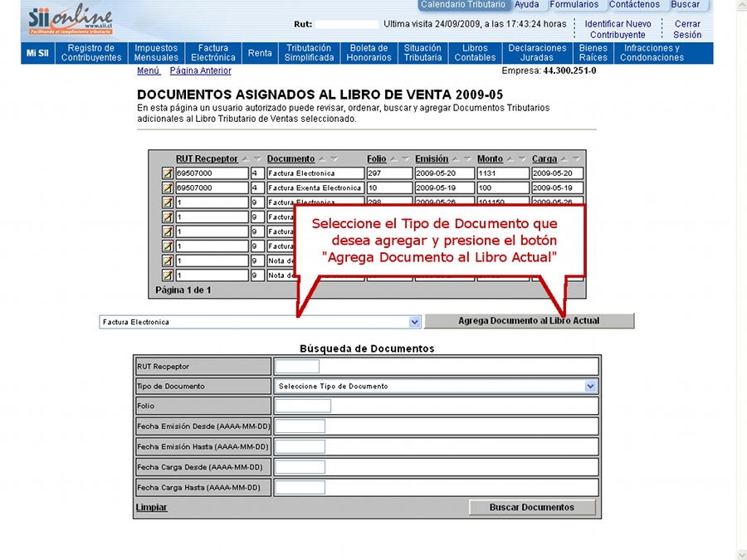Open Infracciones y Condonaciones menu
The image size is (747, 560).
(x=652, y=53)
